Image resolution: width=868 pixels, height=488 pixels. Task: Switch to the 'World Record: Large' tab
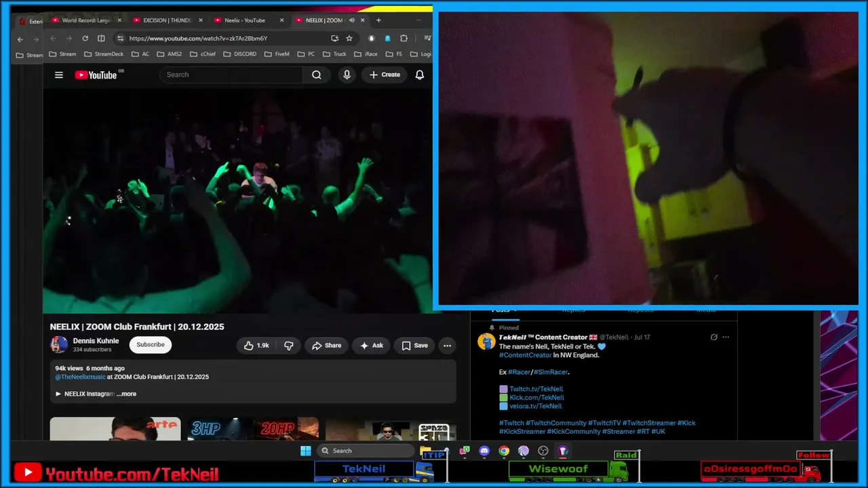[87, 20]
